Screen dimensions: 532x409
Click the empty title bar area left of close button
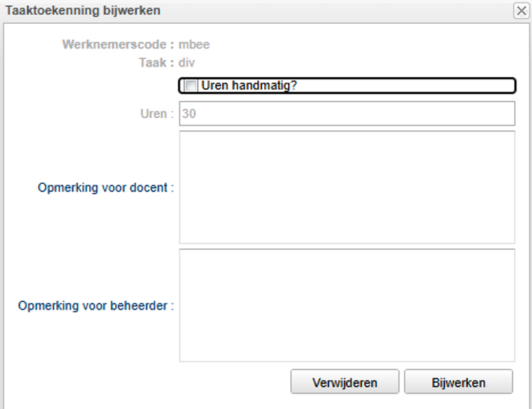pyautogui.click(x=337, y=10)
